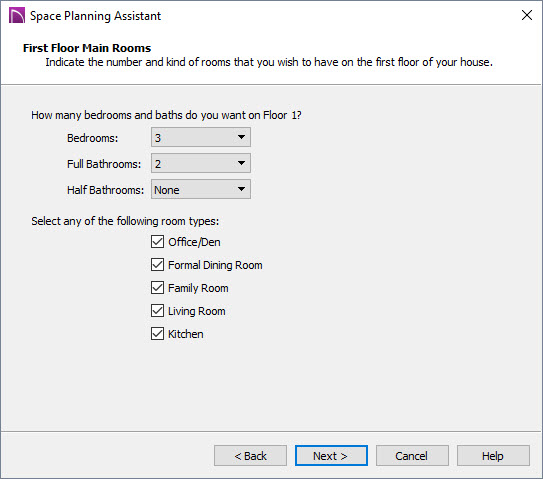Uncheck the Office/Den checkbox
The width and height of the screenshot is (543, 479).
point(157,242)
